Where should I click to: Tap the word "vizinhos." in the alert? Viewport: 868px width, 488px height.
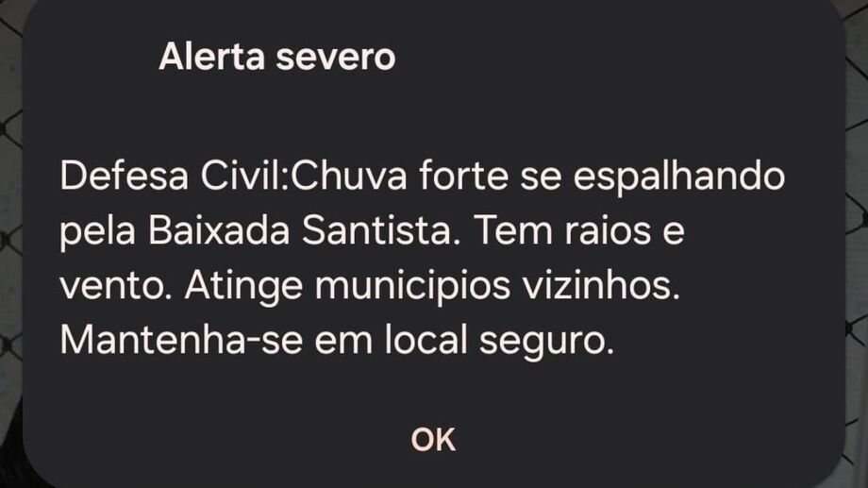coord(602,286)
